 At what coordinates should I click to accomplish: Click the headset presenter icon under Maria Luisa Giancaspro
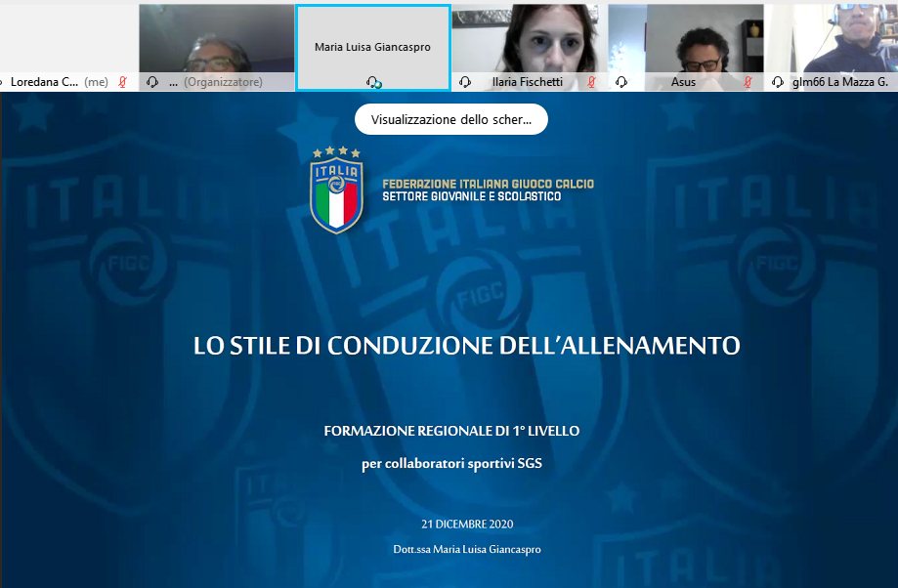click(x=373, y=82)
